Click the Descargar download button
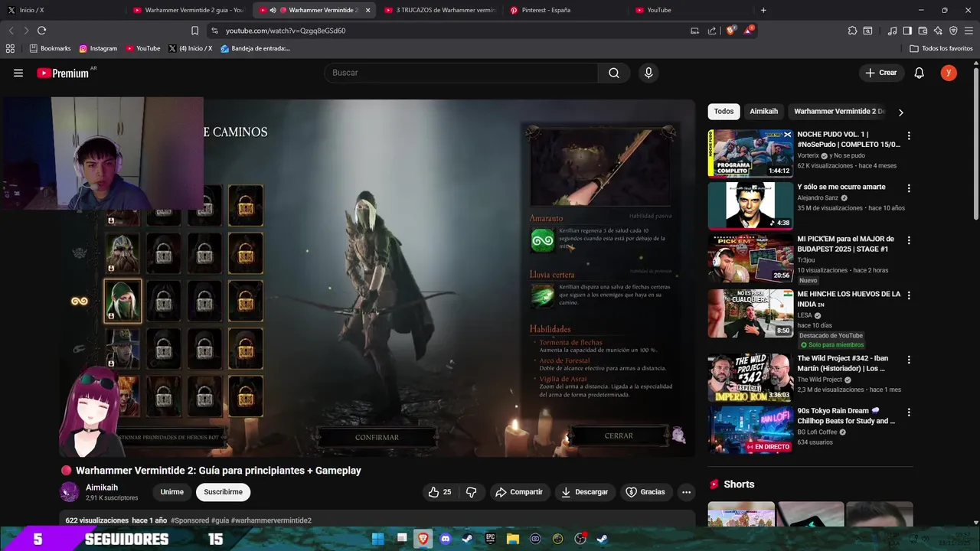Image resolution: width=980 pixels, height=551 pixels. pos(584,492)
